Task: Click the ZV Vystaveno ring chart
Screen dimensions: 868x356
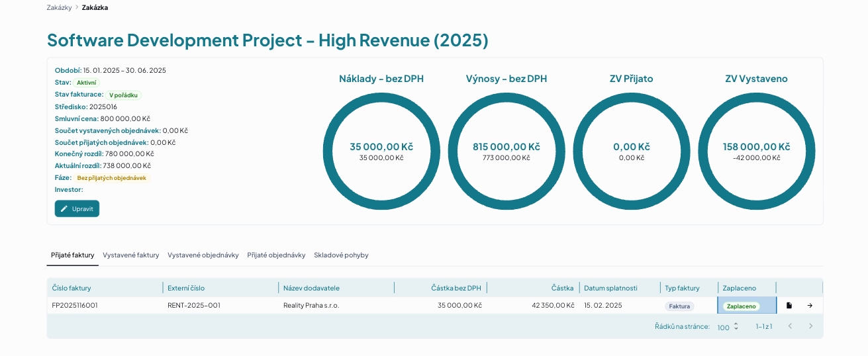Action: coord(757,152)
